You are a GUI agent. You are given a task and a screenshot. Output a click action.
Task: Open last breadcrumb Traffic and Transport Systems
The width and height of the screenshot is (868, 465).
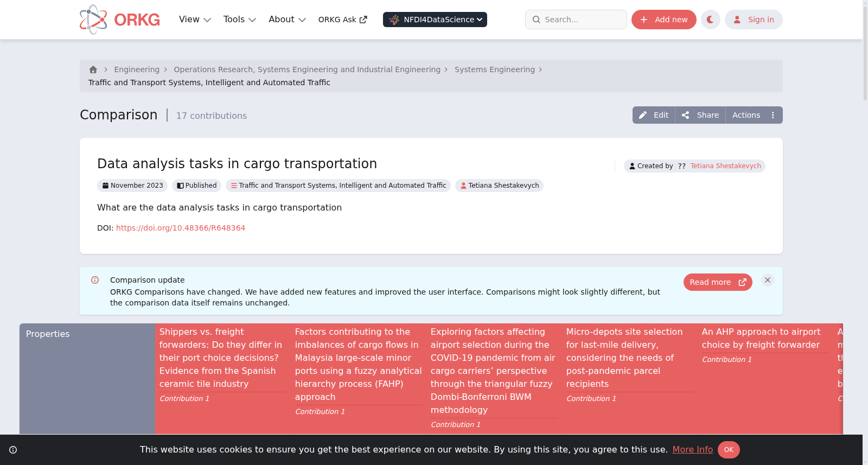[209, 82]
